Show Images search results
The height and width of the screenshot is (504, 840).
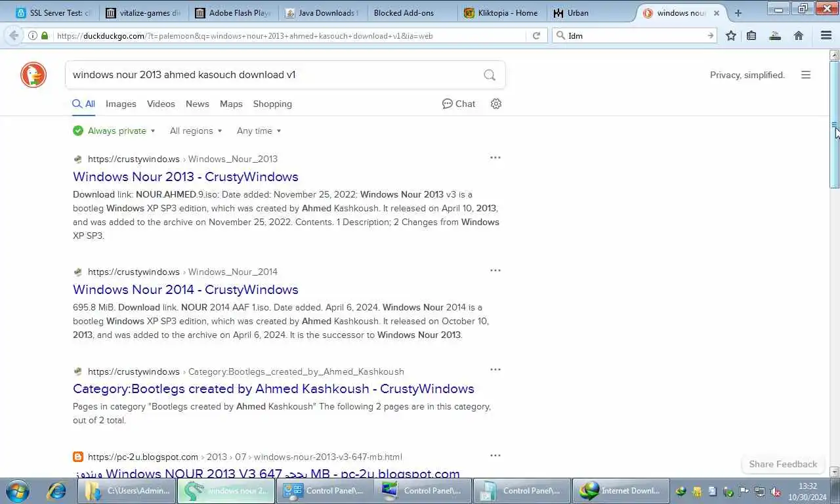(121, 104)
